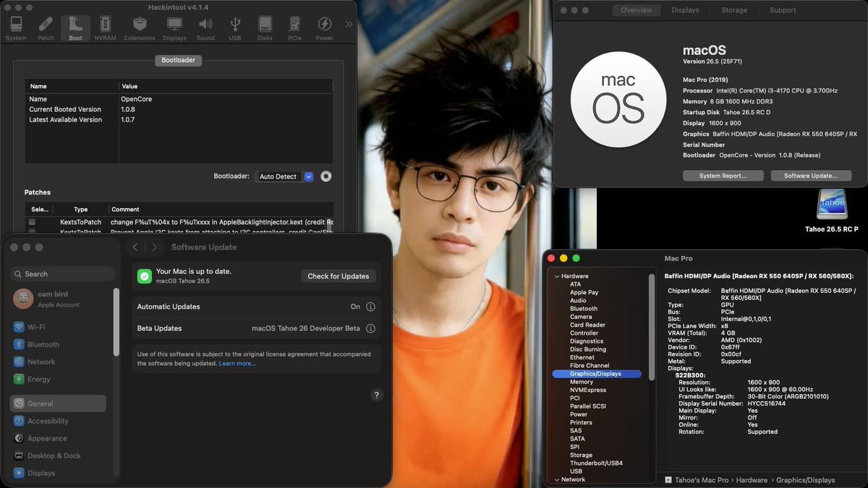Switch to the Displays tab in About This Mac

pyautogui.click(x=685, y=10)
